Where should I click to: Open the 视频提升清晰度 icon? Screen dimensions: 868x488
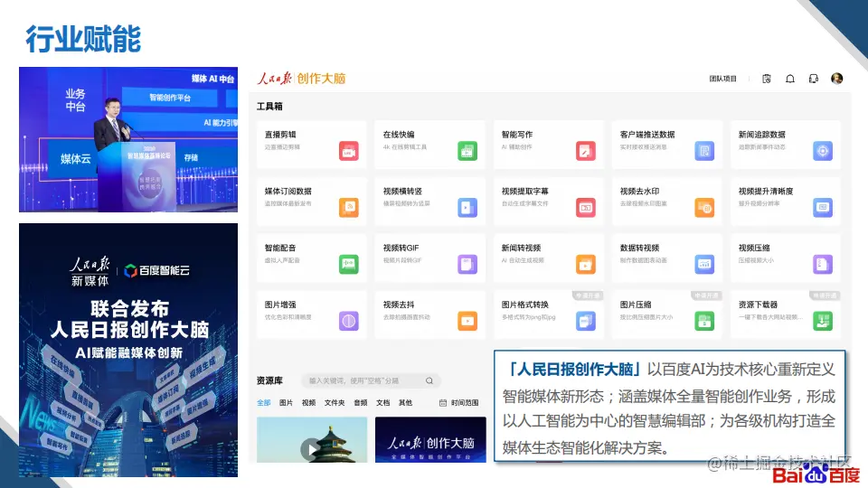(x=823, y=208)
